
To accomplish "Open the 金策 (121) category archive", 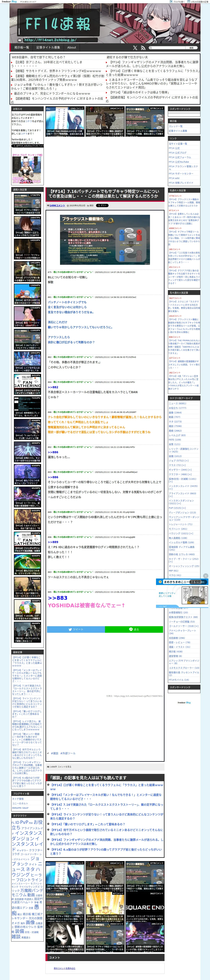I will tap(175, 444).
